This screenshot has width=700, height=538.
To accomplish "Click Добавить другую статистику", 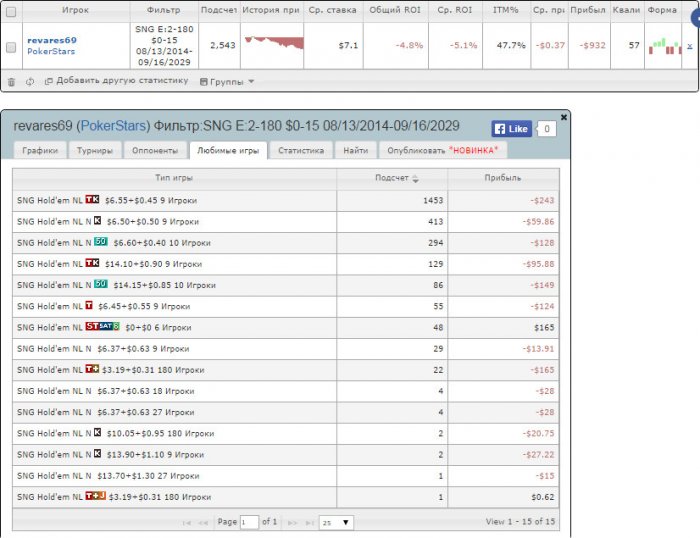I will pos(117,81).
